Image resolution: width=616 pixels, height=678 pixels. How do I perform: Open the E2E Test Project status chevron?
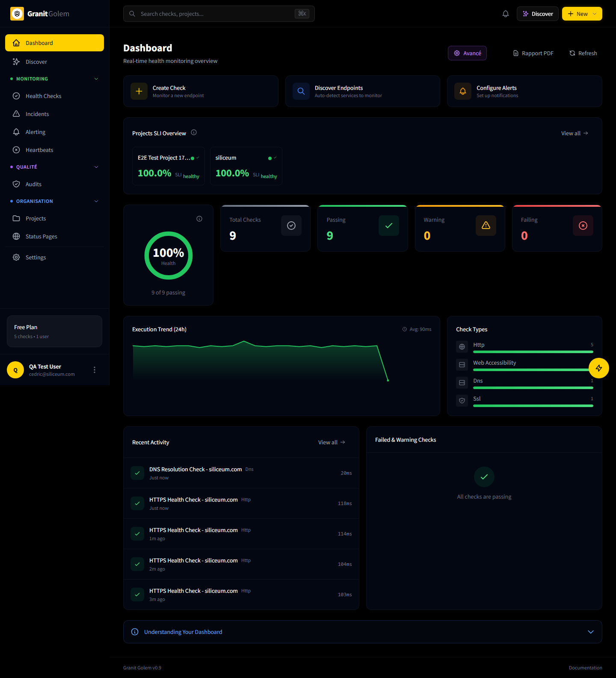(198, 158)
